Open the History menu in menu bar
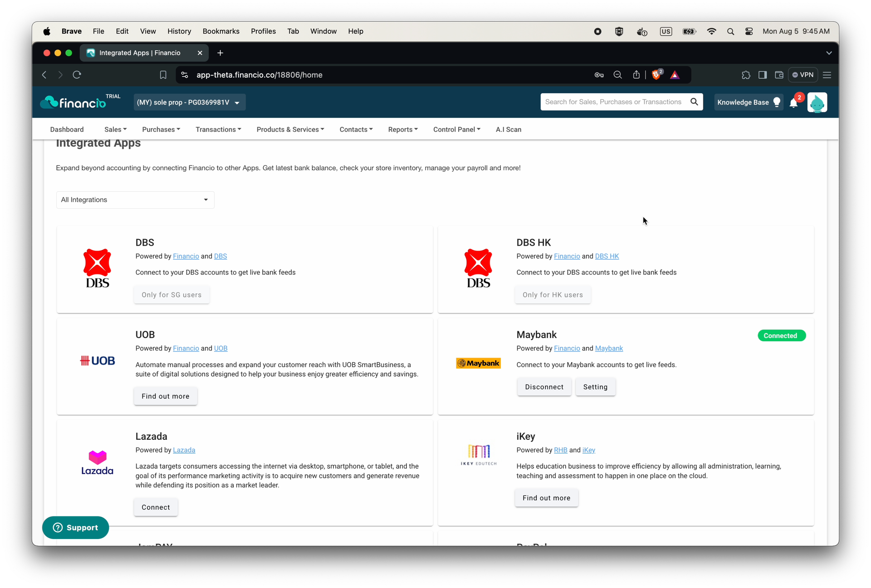Image resolution: width=871 pixels, height=588 pixels. point(179,31)
